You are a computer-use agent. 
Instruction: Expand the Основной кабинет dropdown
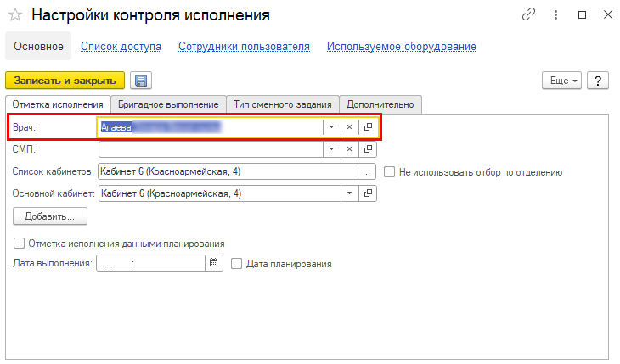(x=349, y=193)
